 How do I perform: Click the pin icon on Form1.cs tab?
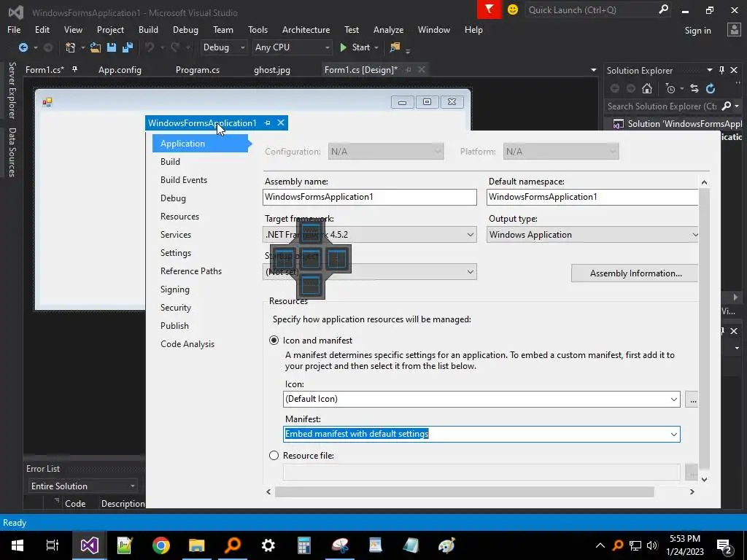75,69
